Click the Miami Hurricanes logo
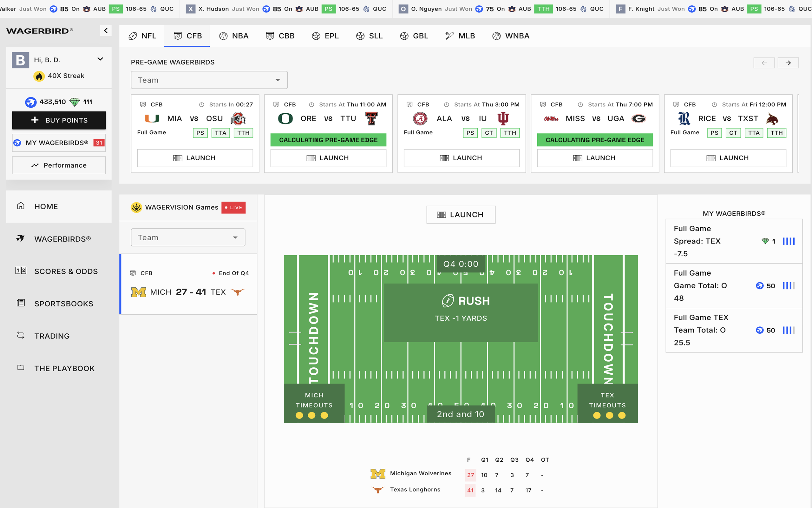Screen dimensions: 812x508 [x=152, y=119]
